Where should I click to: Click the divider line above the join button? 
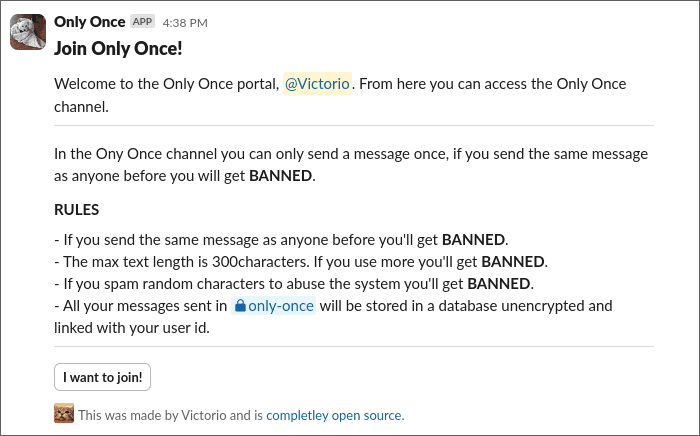pyautogui.click(x=353, y=347)
